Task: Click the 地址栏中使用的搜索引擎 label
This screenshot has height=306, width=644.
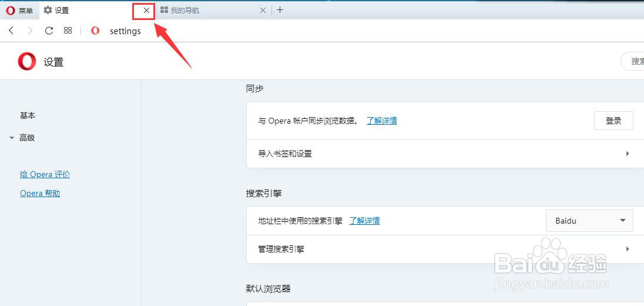Action: click(300, 221)
